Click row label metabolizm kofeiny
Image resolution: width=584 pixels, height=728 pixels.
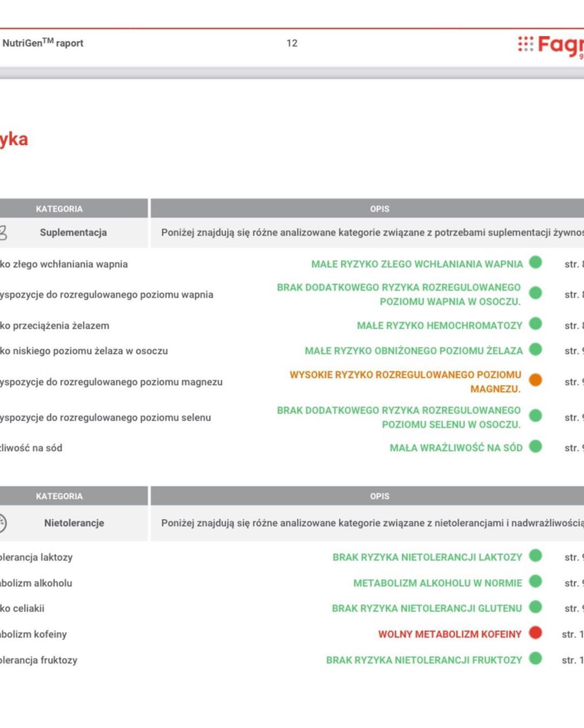(34, 634)
